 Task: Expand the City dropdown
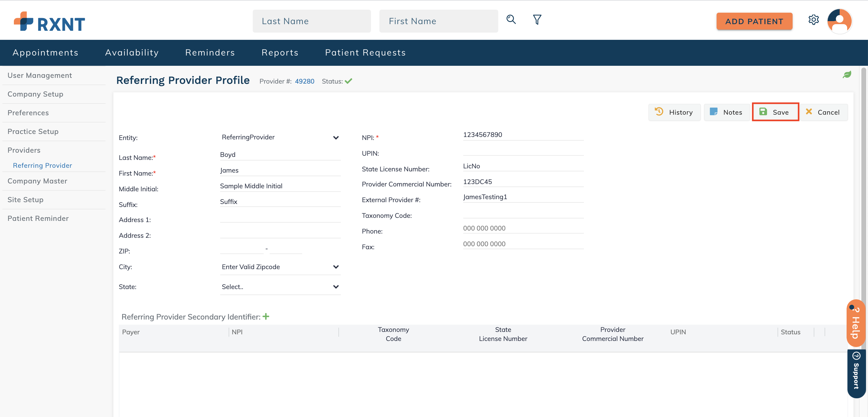pyautogui.click(x=280, y=267)
